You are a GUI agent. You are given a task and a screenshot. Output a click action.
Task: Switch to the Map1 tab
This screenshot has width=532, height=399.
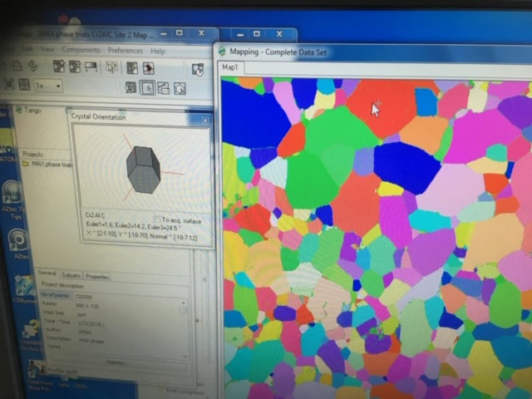tap(230, 67)
